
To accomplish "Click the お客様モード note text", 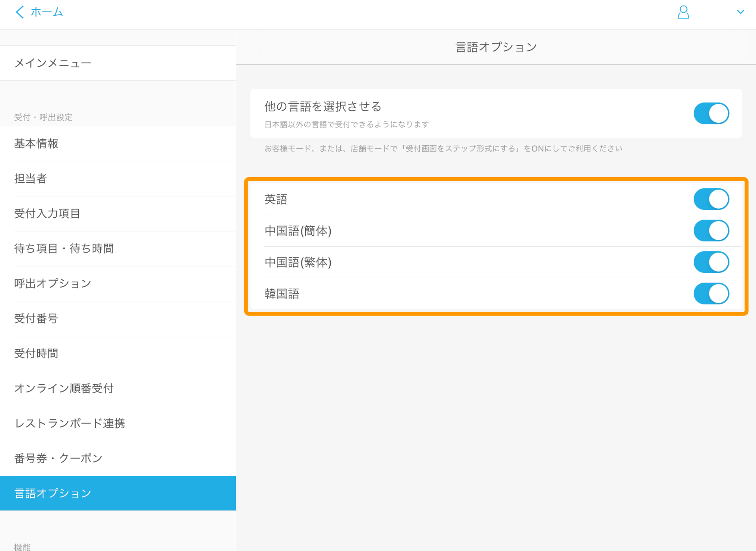I will coord(443,148).
